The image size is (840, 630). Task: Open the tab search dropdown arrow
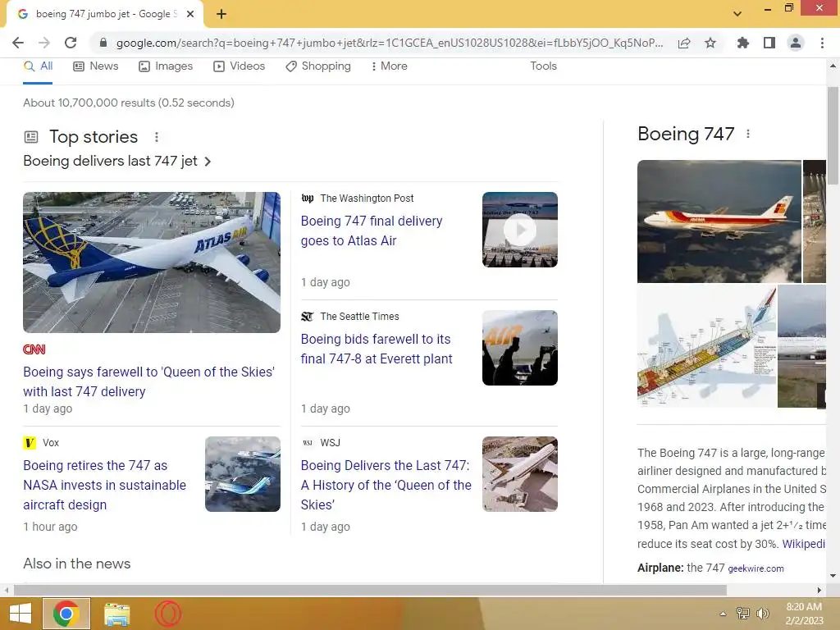click(x=737, y=14)
